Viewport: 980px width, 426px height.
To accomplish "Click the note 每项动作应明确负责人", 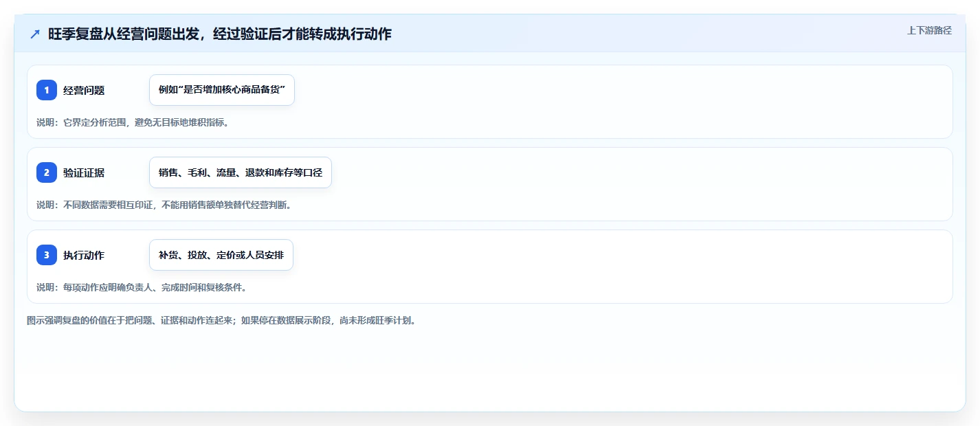I will 142,287.
